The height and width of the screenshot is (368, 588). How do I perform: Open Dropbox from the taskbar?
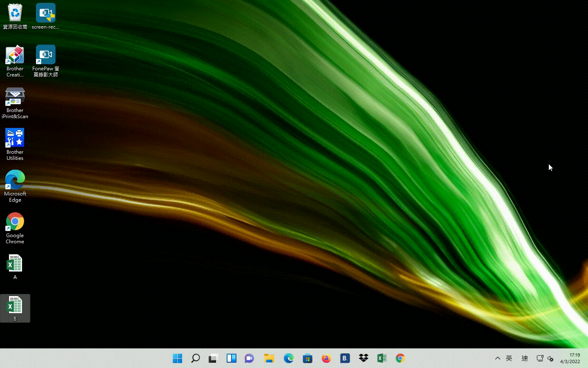pyautogui.click(x=363, y=358)
